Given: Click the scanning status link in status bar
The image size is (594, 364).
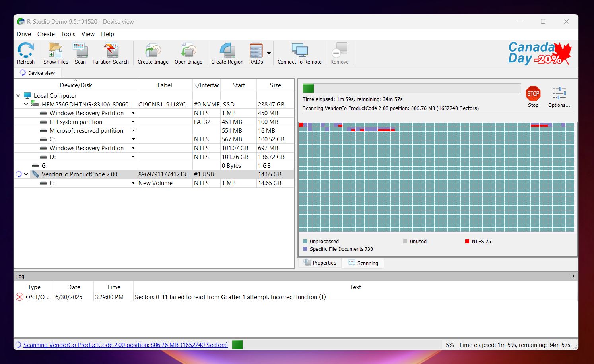Looking at the screenshot, I should click(126, 345).
